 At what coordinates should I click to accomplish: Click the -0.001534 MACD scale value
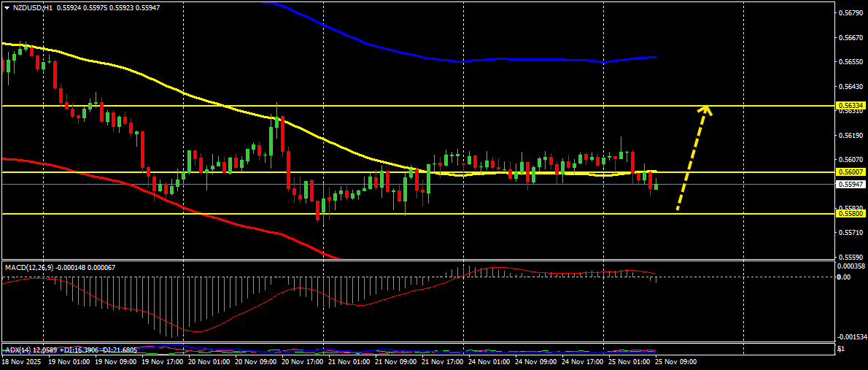pos(851,336)
